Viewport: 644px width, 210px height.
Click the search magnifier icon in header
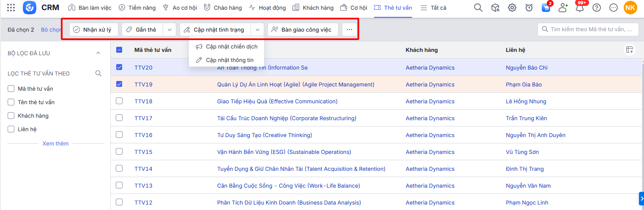[478, 8]
